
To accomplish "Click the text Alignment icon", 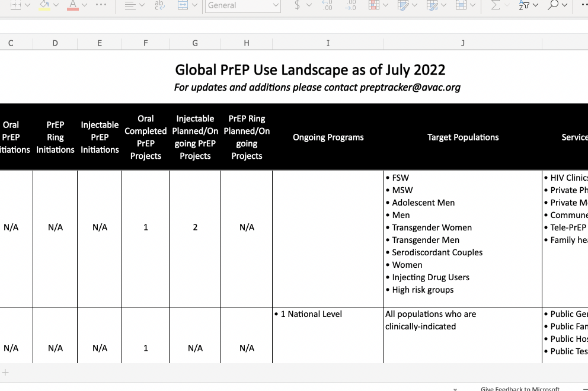I will (x=130, y=5).
